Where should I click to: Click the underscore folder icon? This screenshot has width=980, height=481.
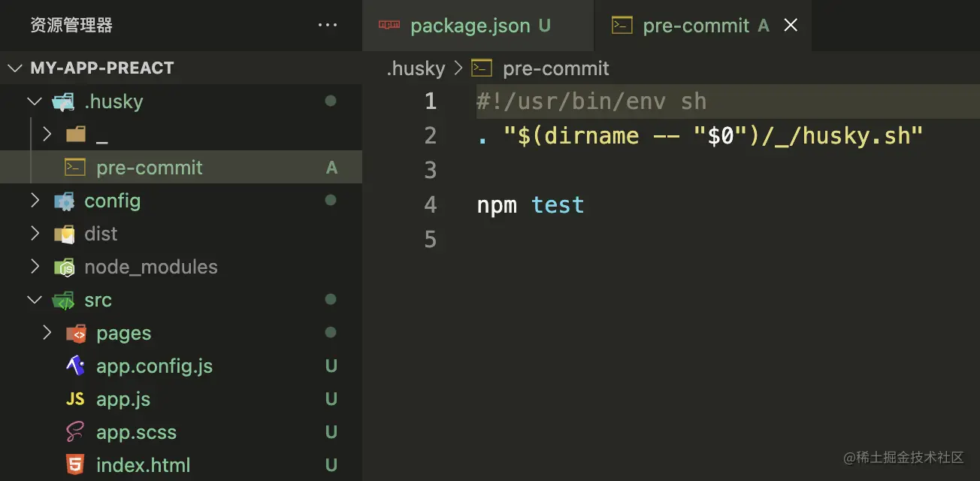[76, 135]
